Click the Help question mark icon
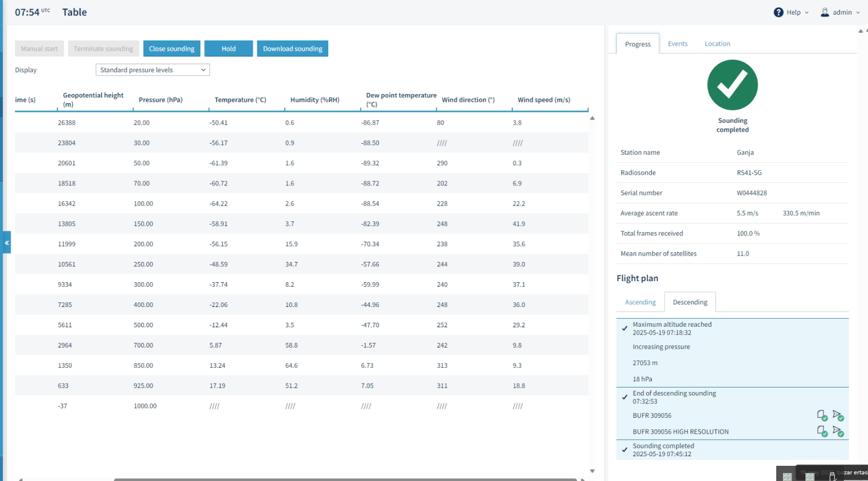This screenshot has width=868, height=481. 778,12
